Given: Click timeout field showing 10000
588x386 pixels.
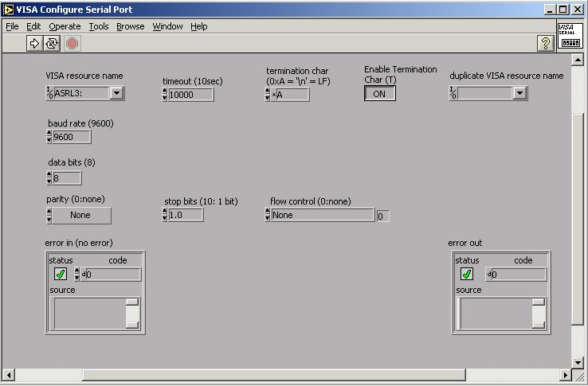Looking at the screenshot, I should click(x=191, y=95).
